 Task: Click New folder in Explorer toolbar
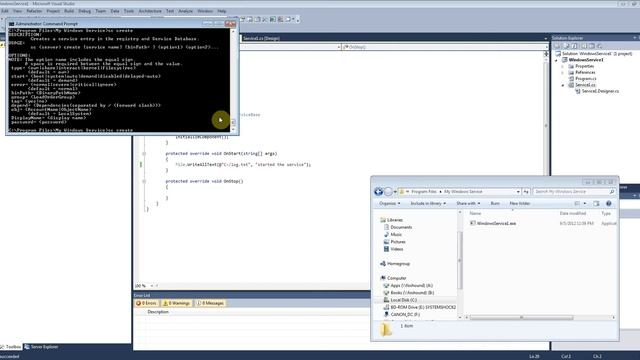[x=520, y=203]
